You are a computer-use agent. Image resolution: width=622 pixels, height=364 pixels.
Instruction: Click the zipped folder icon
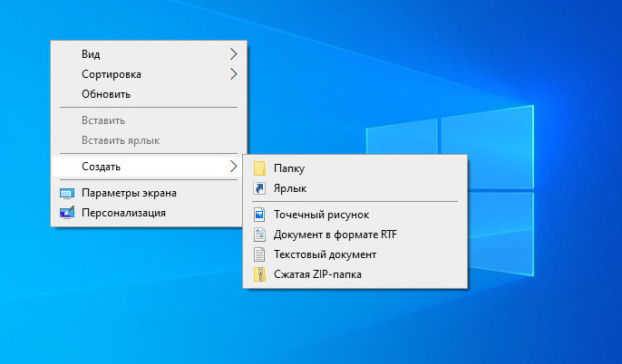pyautogui.click(x=259, y=274)
